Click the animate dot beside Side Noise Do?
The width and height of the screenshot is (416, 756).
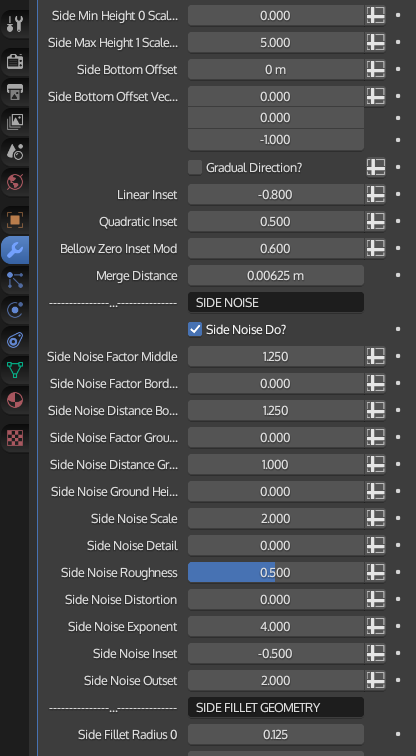[398, 329]
